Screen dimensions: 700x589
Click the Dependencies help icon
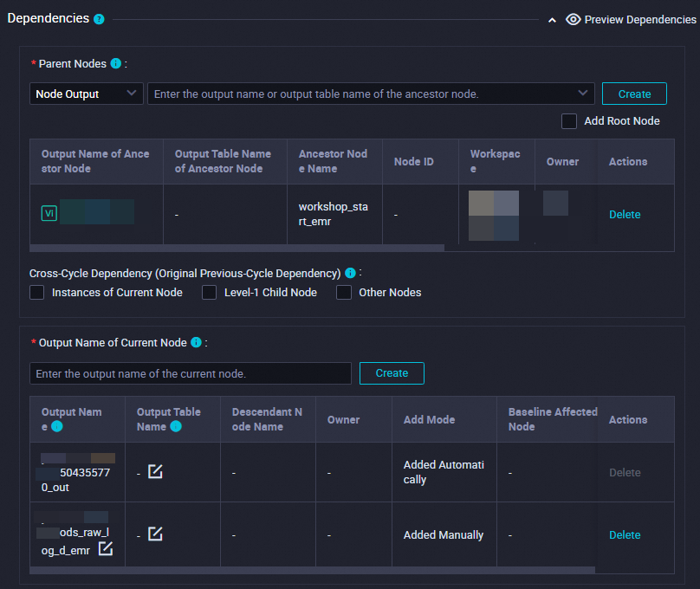pyautogui.click(x=99, y=19)
